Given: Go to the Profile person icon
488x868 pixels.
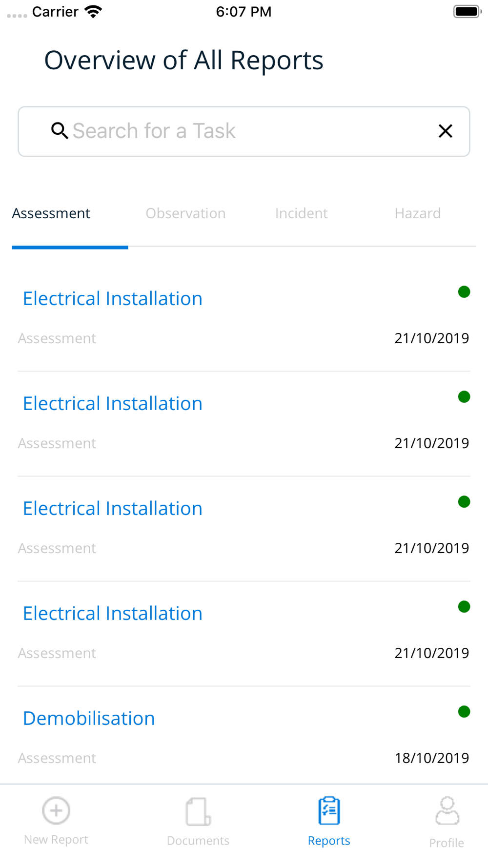Looking at the screenshot, I should [x=447, y=811].
